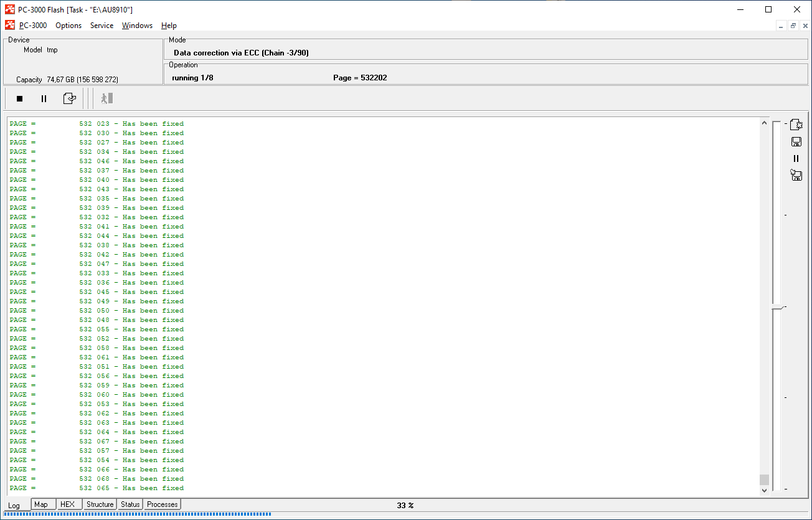
Task: Open the PC-3000 menu
Action: 33,26
